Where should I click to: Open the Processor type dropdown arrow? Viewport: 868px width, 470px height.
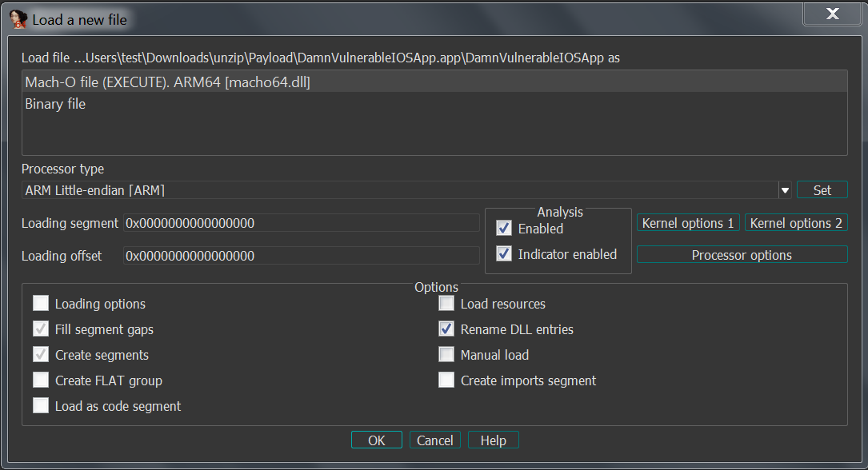point(785,190)
